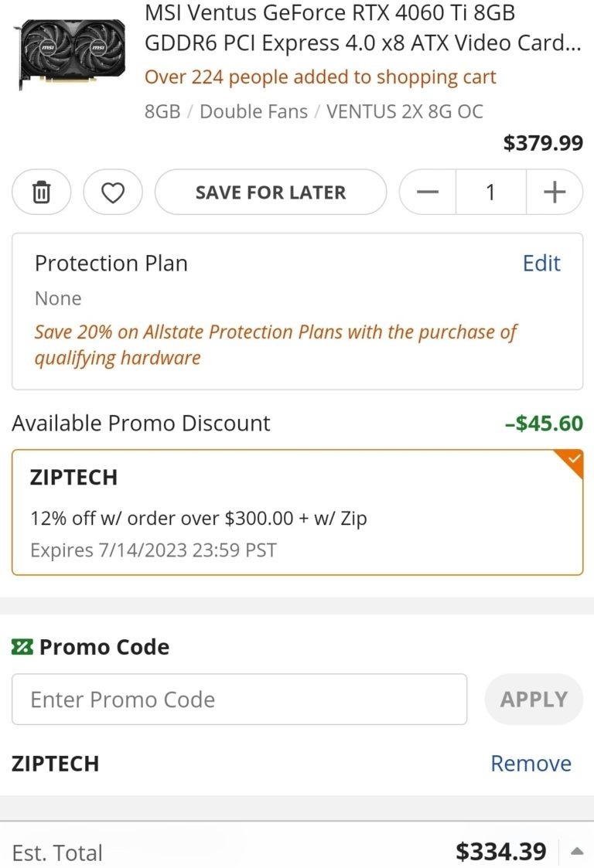Tap the -$45.60 promo discount amount
The height and width of the screenshot is (868, 594).
pos(544,424)
